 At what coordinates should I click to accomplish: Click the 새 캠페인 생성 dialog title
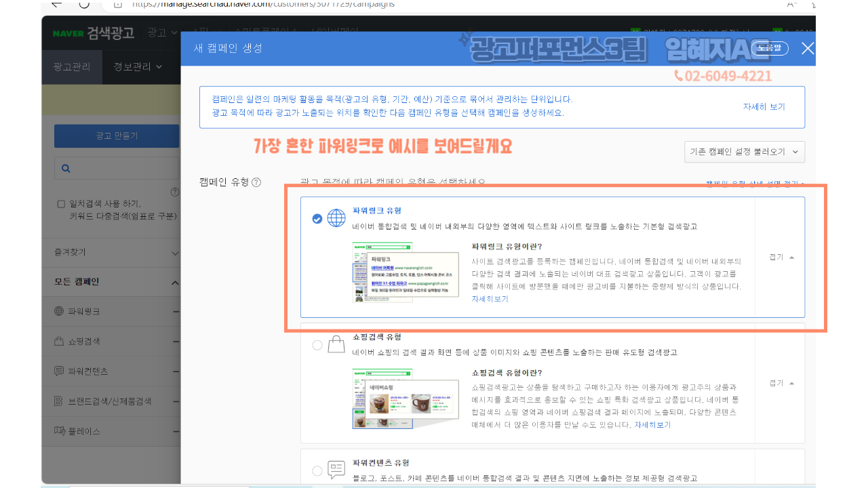tap(228, 48)
